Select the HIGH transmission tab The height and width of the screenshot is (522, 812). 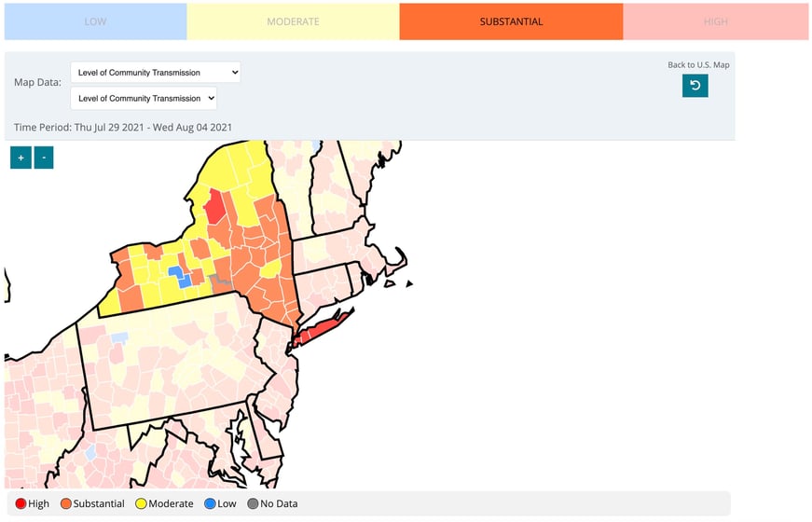point(716,21)
